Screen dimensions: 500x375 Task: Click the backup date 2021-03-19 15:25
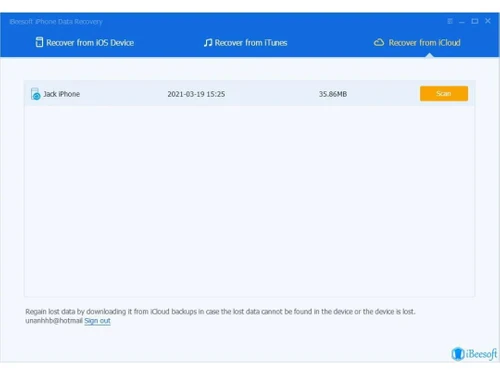[196, 94]
